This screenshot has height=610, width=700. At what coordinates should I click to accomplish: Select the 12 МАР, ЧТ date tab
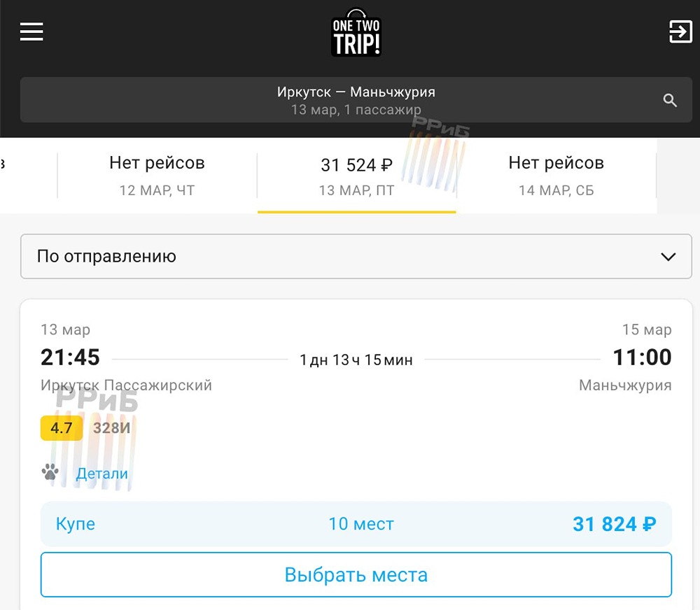pos(157,175)
